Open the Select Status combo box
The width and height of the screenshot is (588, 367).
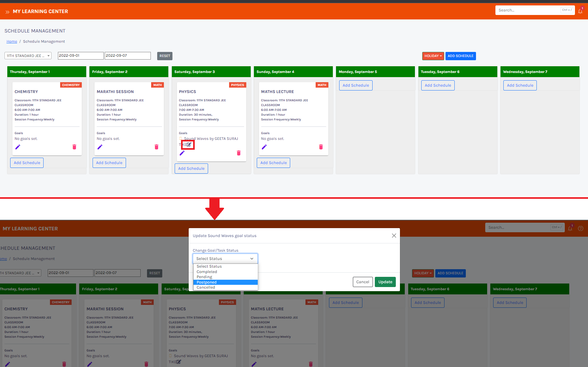pos(225,259)
